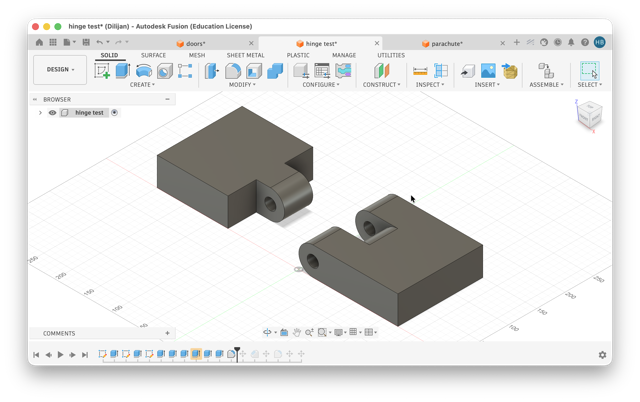640x402 pixels.
Task: Select the Create Sketch tool
Action: pos(102,71)
